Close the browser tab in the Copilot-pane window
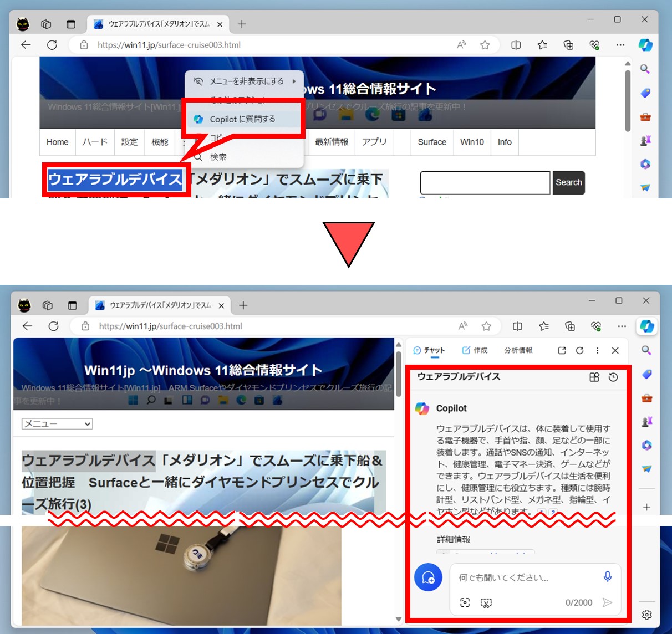This screenshot has height=634, width=672. [221, 305]
